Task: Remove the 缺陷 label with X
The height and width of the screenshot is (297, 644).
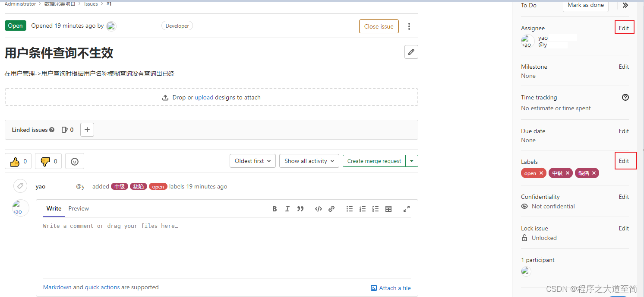Action: pos(594,173)
